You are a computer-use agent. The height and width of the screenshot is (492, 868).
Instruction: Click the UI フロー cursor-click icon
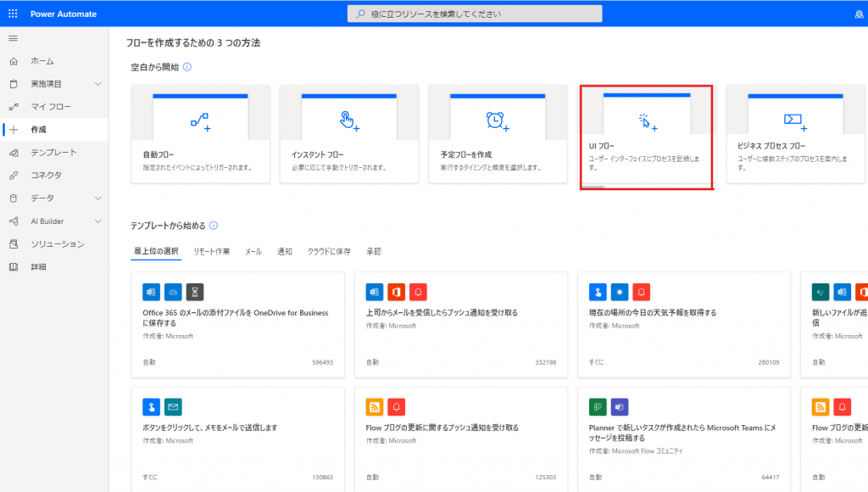(647, 122)
